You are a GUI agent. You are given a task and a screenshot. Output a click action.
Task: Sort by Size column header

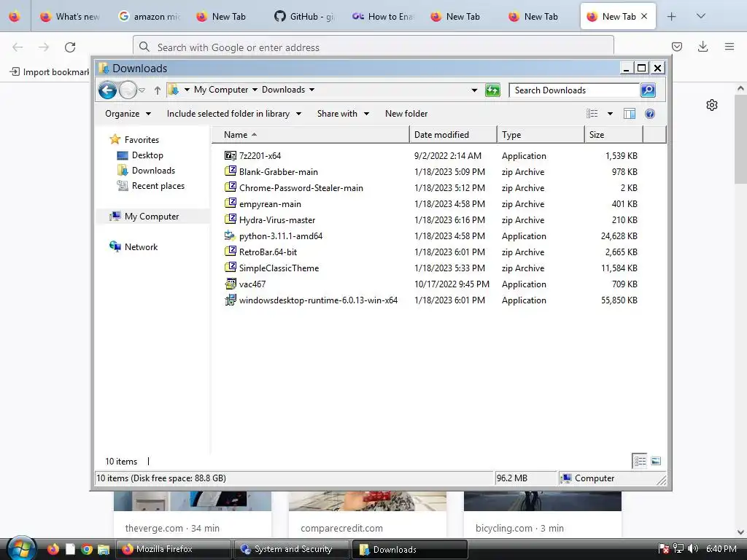point(614,134)
